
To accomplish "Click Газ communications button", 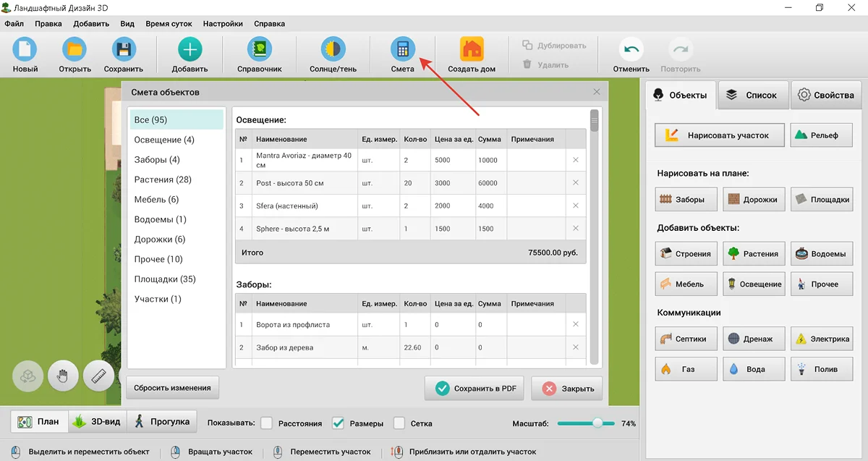I will click(x=686, y=368).
